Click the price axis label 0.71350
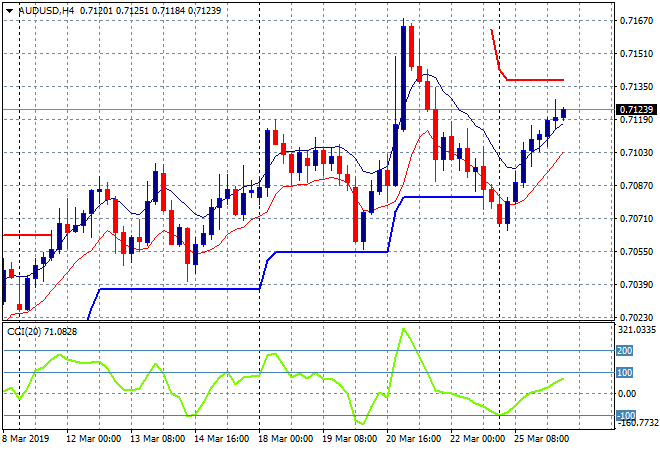The image size is (660, 450). coord(636,86)
